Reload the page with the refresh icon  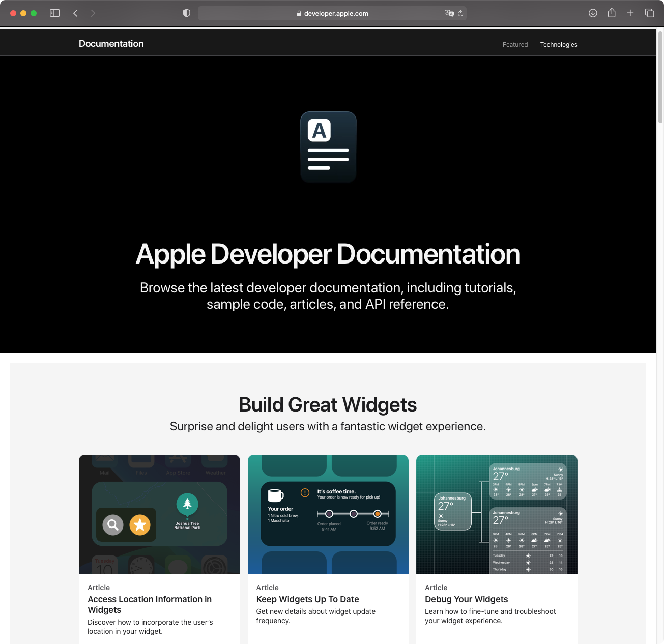coord(460,13)
